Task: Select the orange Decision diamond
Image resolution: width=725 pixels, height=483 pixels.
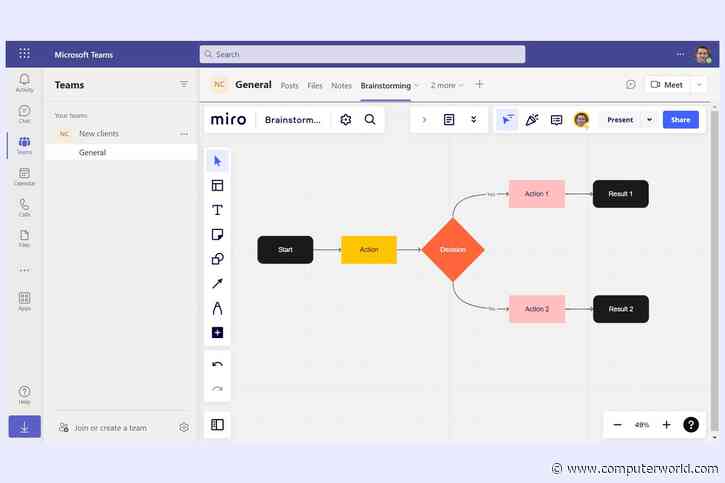Action: pos(453,250)
